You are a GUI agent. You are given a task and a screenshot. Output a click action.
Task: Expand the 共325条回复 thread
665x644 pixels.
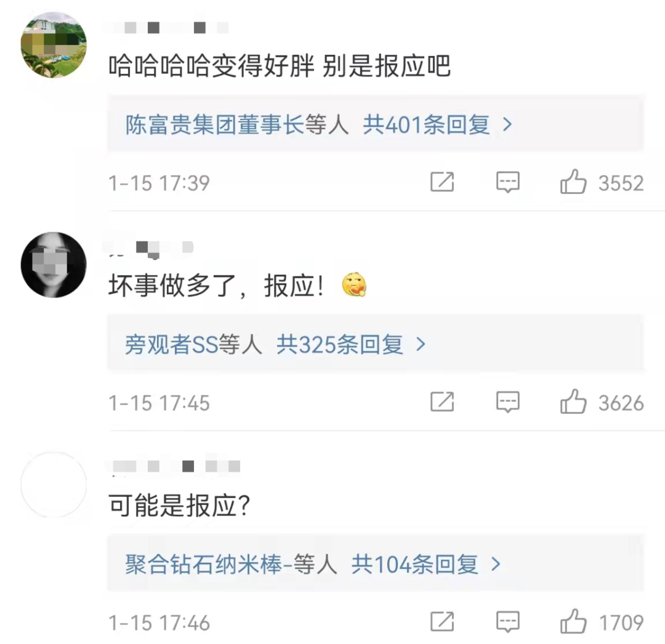tap(351, 345)
